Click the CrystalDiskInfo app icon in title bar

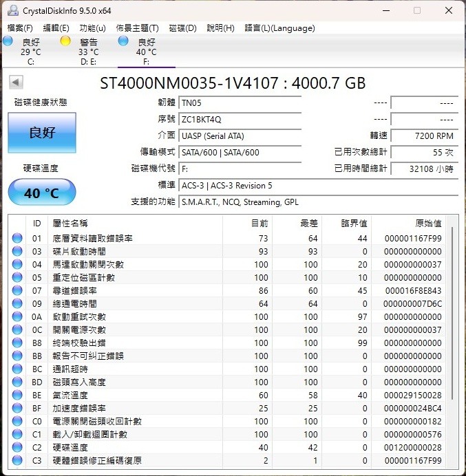(x=13, y=10)
